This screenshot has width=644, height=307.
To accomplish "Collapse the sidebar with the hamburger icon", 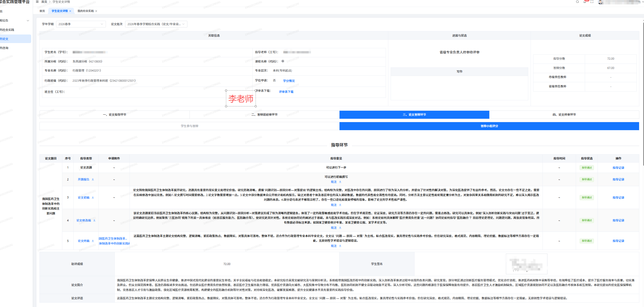I will point(37,2).
